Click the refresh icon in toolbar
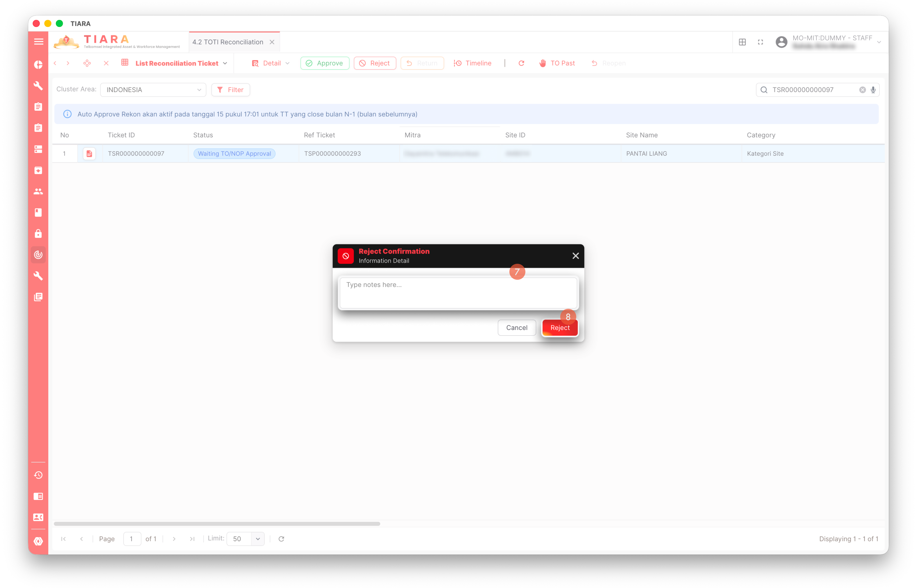This screenshot has height=588, width=917. click(521, 63)
